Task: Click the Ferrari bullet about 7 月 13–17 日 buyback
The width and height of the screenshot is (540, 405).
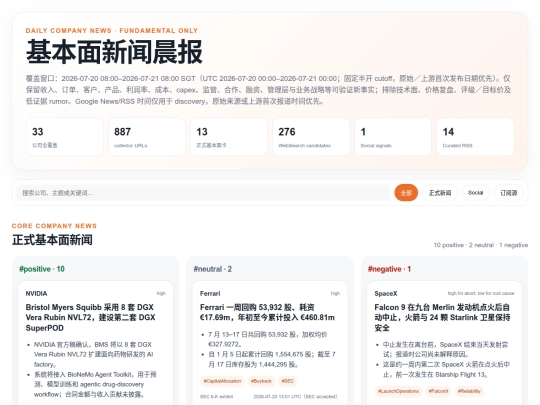Action: pyautogui.click(x=268, y=339)
